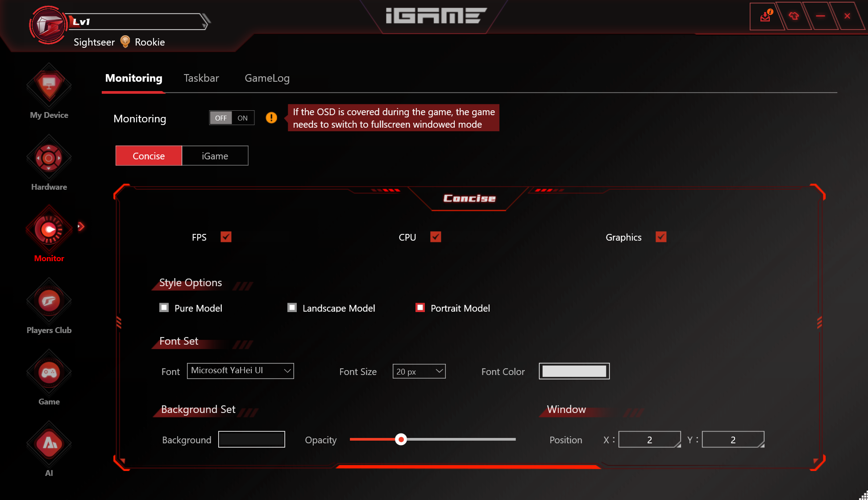Open the Font Color swatch
This screenshot has height=500, width=868.
pyautogui.click(x=574, y=371)
